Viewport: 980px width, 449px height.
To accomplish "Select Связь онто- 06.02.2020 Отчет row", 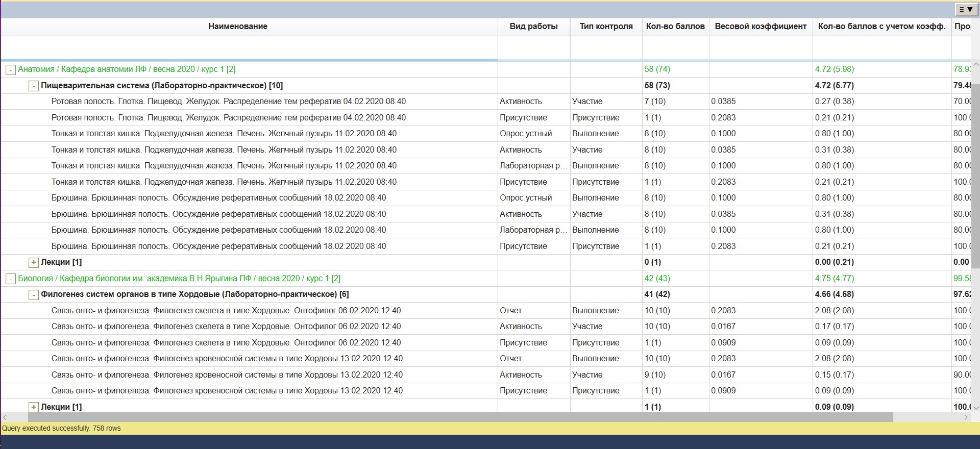I will click(x=485, y=311).
